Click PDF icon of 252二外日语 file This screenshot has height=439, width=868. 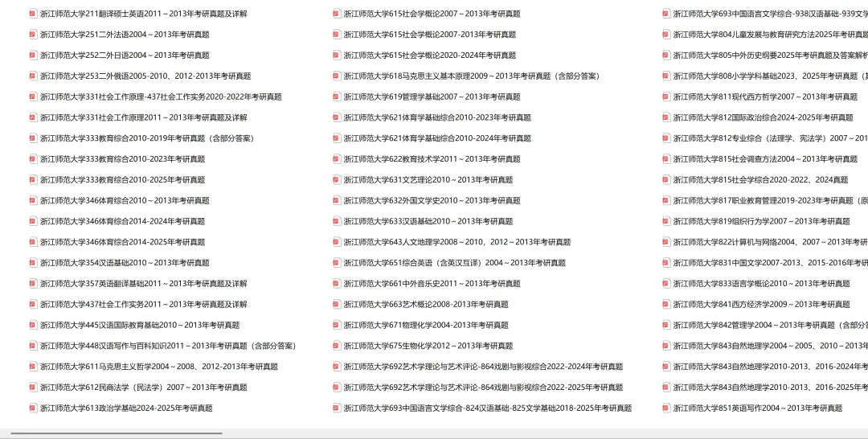33,55
